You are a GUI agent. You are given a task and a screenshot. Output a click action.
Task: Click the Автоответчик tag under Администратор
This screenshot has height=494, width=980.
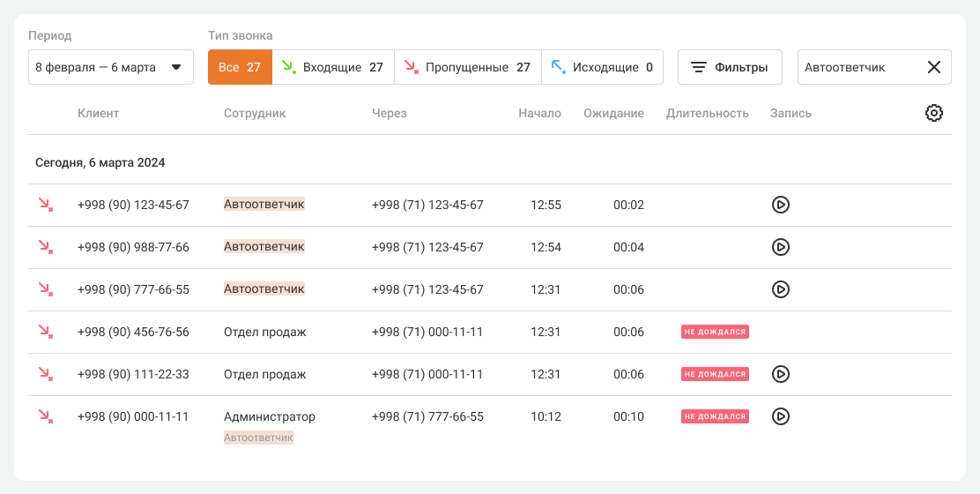click(258, 438)
